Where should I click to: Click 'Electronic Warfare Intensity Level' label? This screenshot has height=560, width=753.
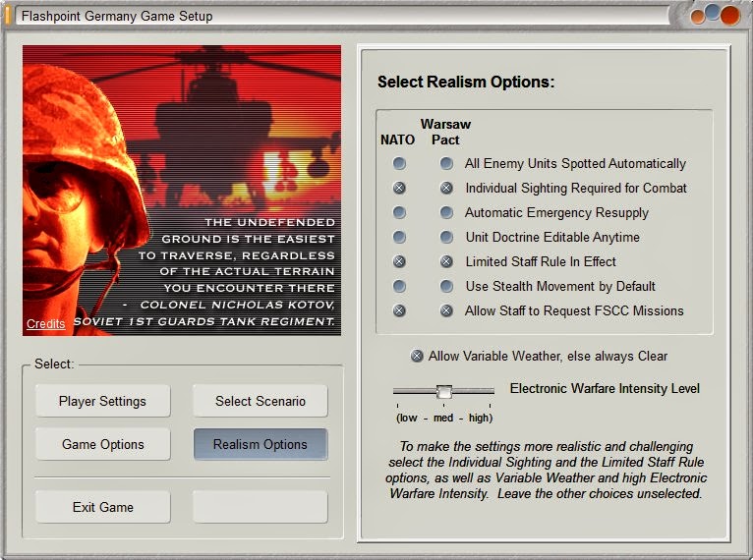click(605, 389)
